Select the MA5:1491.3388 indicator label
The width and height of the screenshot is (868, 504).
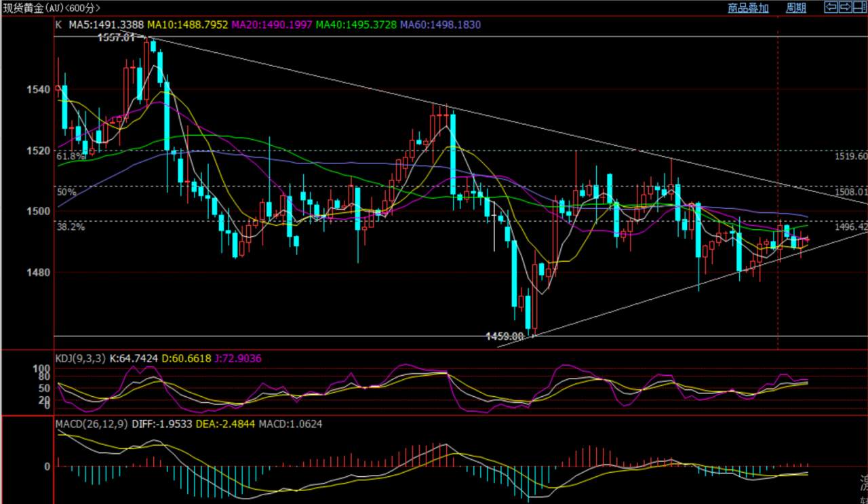click(x=105, y=25)
